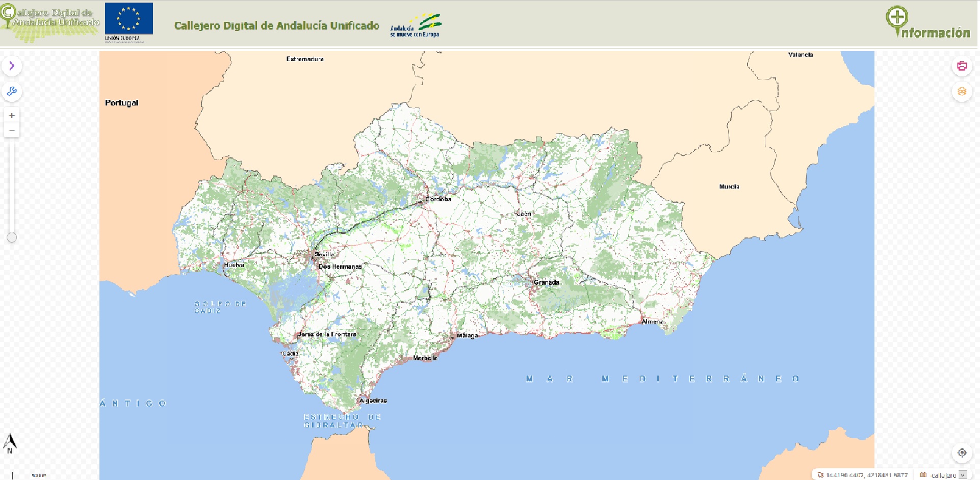
Task: Click the Andalucía se mueve con Europa logo
Action: (415, 25)
